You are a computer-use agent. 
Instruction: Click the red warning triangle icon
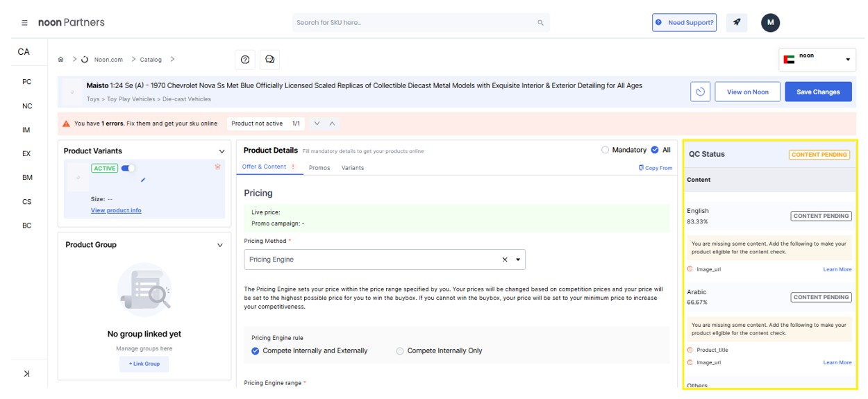(x=66, y=124)
